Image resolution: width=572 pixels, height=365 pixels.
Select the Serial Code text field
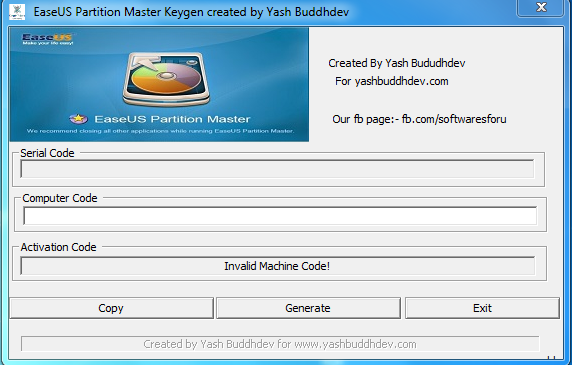[277, 169]
